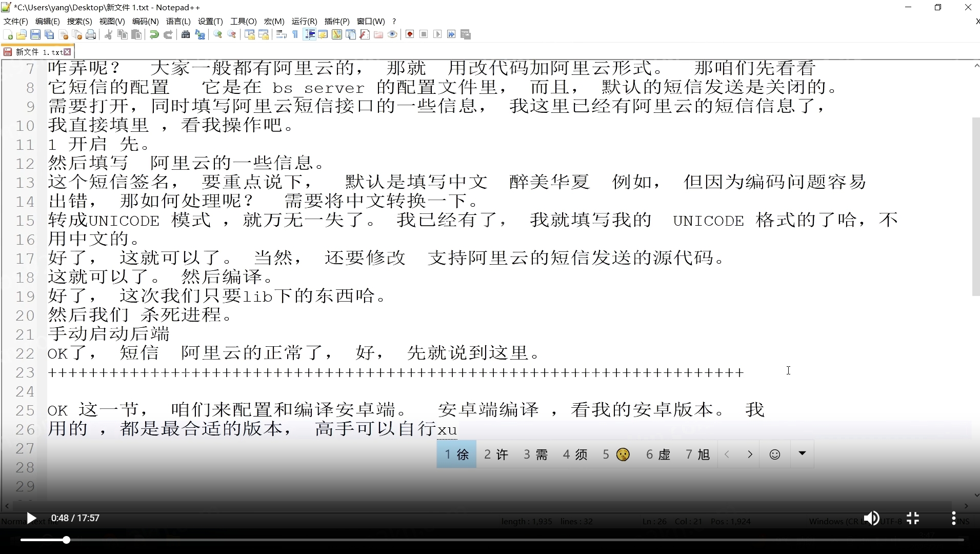
Task: Click the User Defined Language icon
Action: tap(323, 34)
